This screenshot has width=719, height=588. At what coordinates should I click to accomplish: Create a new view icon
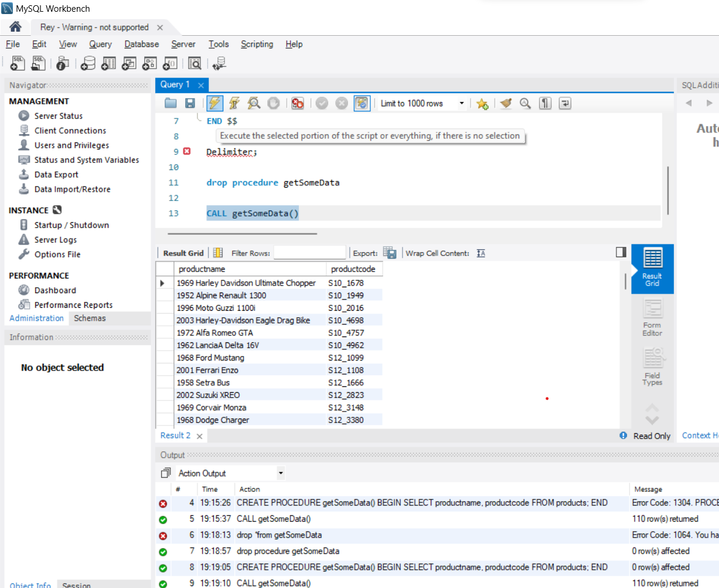pyautogui.click(x=129, y=63)
